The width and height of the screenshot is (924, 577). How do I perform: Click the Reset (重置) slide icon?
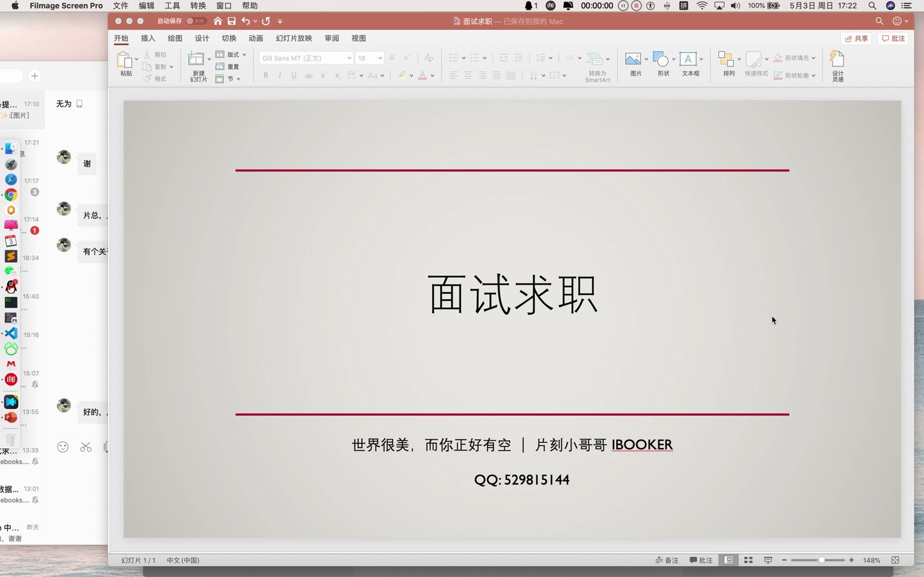pos(220,66)
